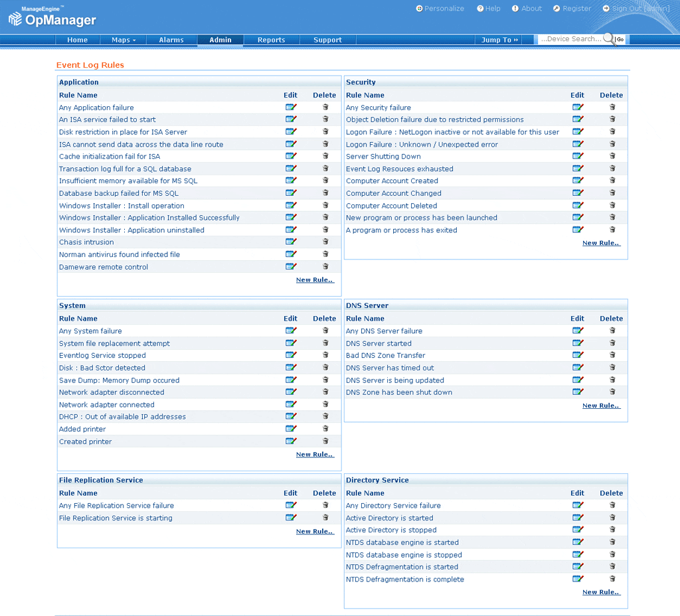Delete the Any Application failure rule
The height and width of the screenshot is (616, 680).
coord(325,107)
